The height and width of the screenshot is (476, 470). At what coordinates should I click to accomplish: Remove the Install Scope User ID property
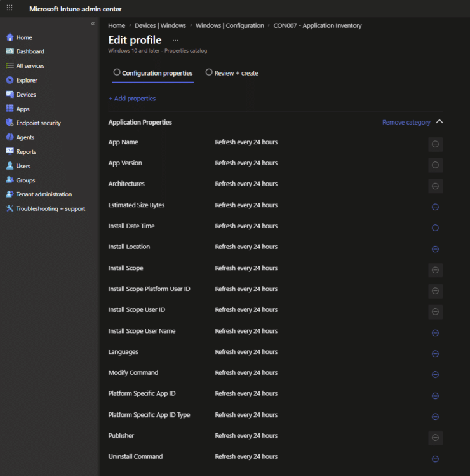point(436,312)
